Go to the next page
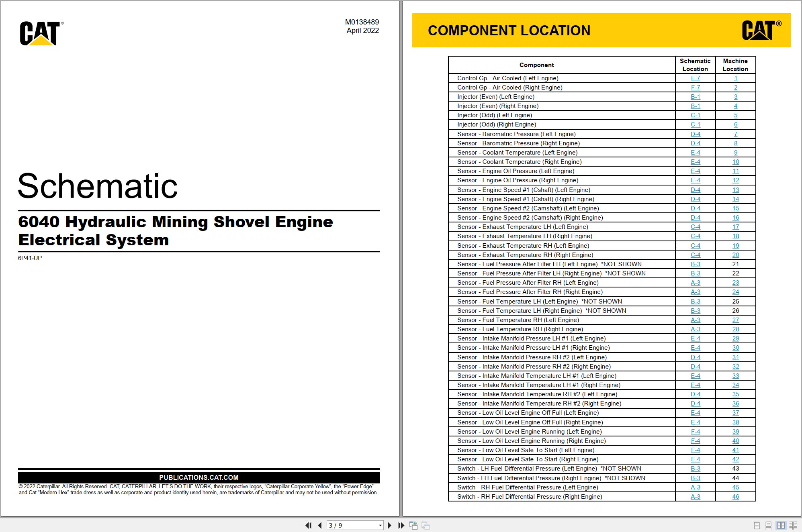 [389, 525]
